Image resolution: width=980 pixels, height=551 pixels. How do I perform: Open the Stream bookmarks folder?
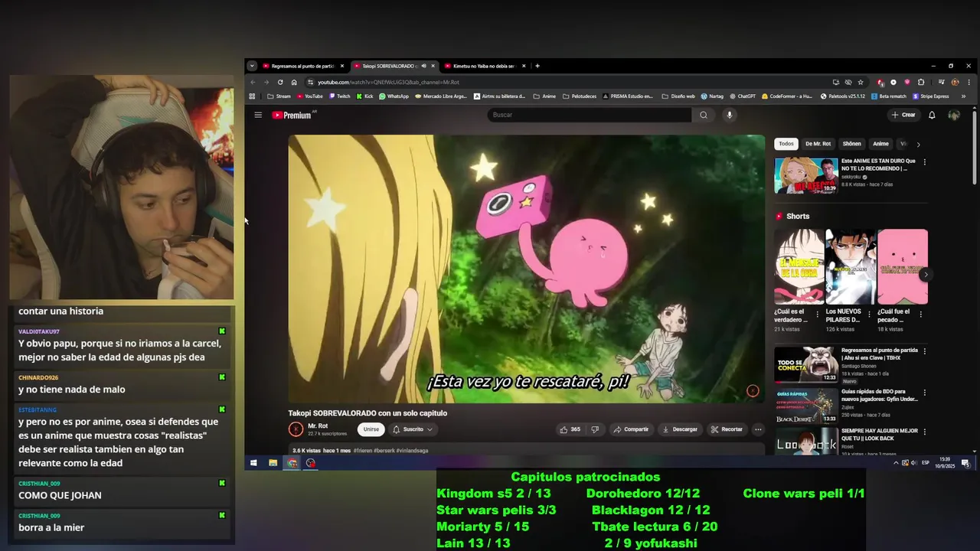[279, 96]
